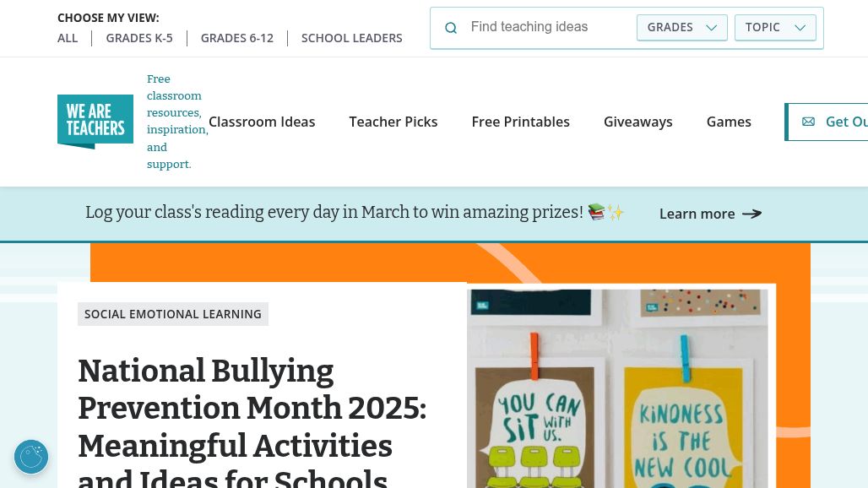Expand the Grades dropdown

[681, 27]
